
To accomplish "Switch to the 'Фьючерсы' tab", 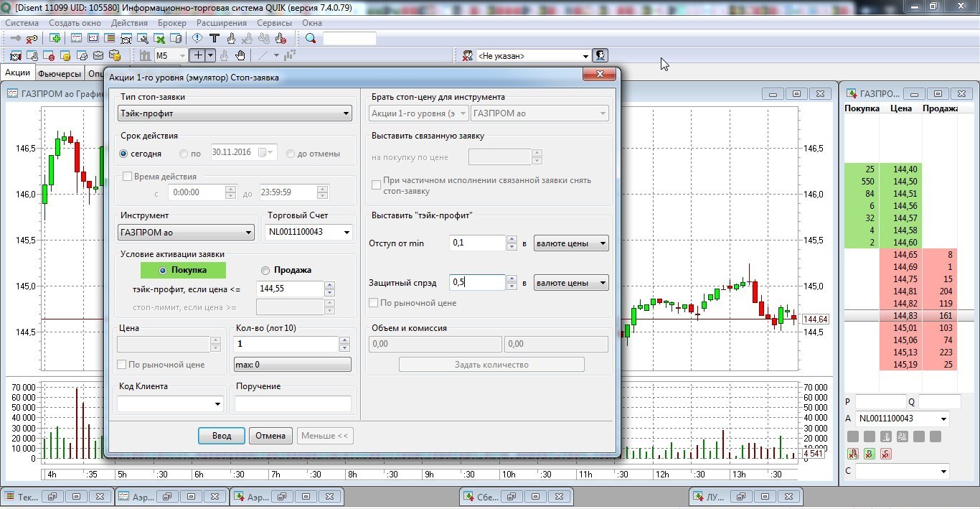I will click(x=60, y=74).
